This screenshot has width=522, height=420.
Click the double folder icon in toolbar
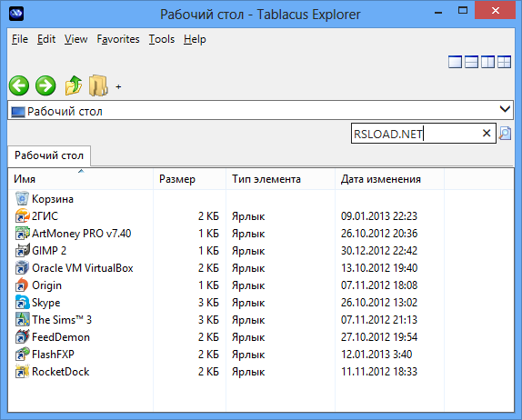point(98,85)
